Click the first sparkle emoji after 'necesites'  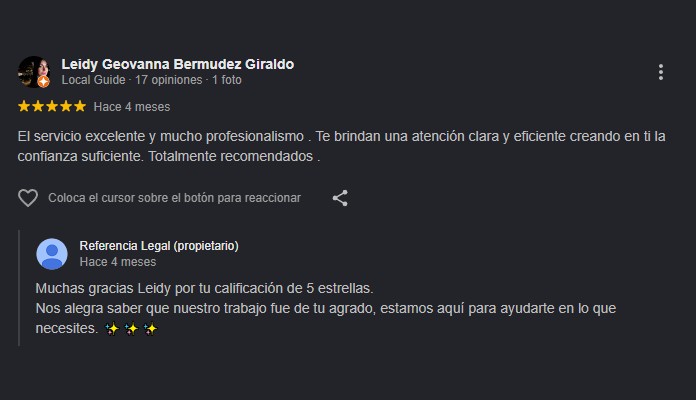(112, 329)
